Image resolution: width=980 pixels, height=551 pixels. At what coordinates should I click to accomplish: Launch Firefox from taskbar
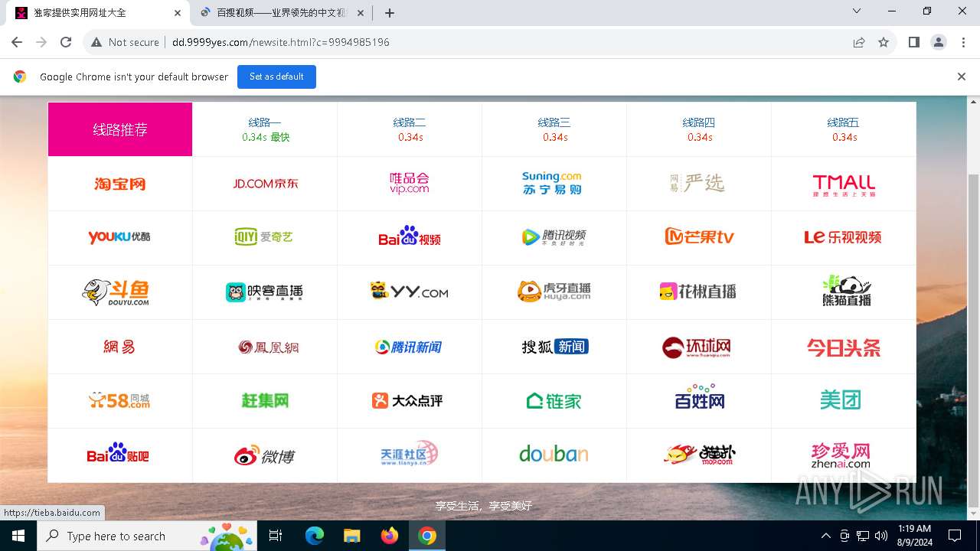coord(390,536)
